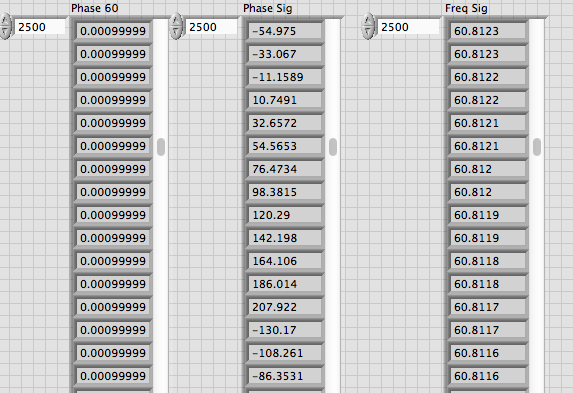573x393 pixels.
Task: Click the Phase Sig index increment arrow
Action: pyautogui.click(x=176, y=20)
